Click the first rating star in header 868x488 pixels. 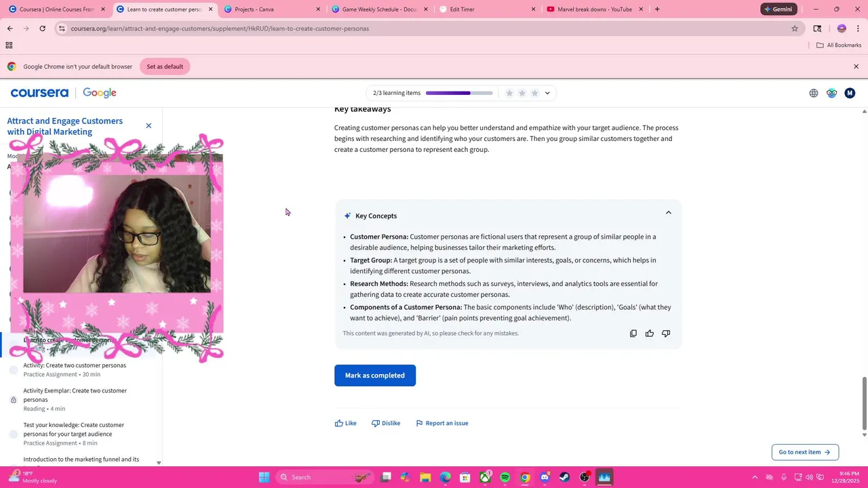pos(509,93)
